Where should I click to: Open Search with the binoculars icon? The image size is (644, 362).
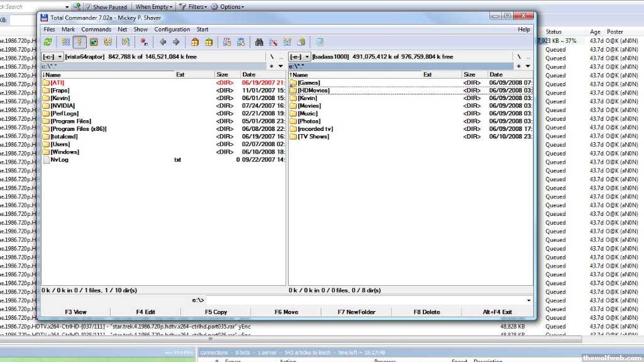pyautogui.click(x=259, y=42)
